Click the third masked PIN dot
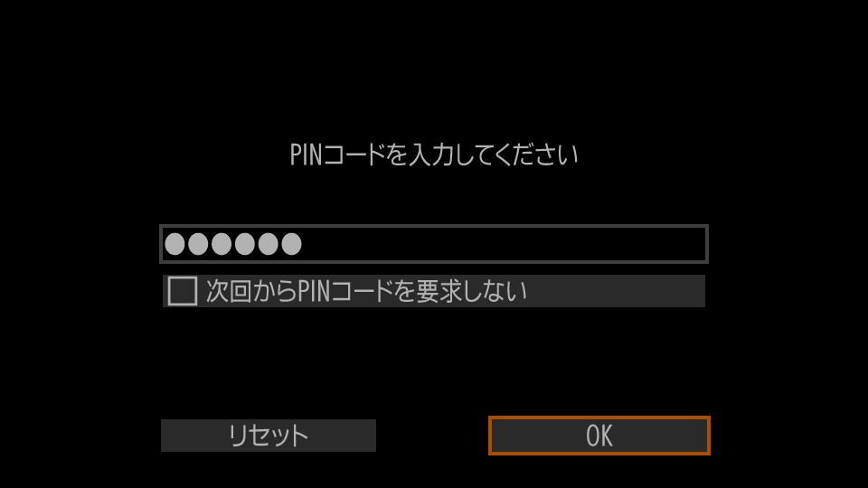 pyautogui.click(x=222, y=244)
